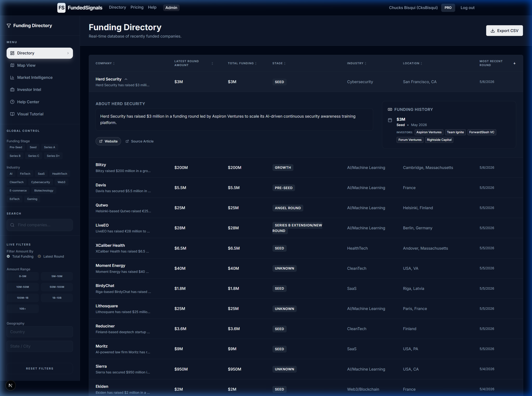Toggle the Series D+ stage filter
The width and height of the screenshot is (532, 396).
[x=53, y=156]
